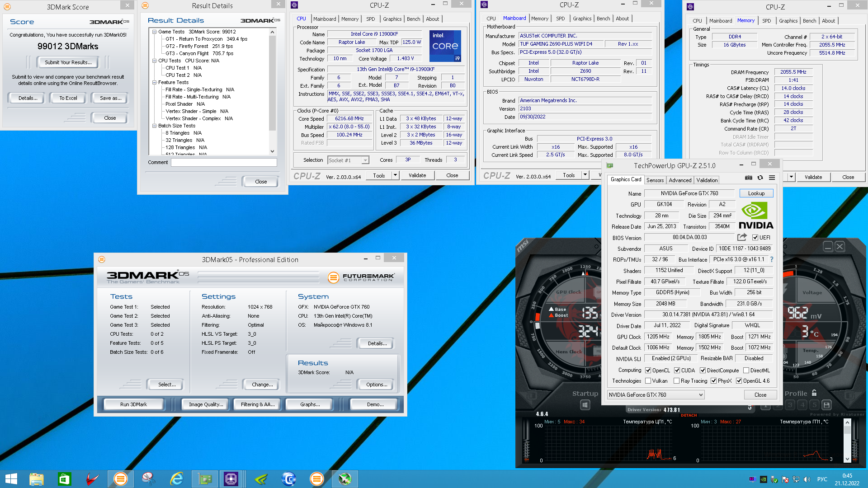The width and height of the screenshot is (868, 488).
Task: Launch Internet Explorer from taskbar
Action: tap(176, 479)
